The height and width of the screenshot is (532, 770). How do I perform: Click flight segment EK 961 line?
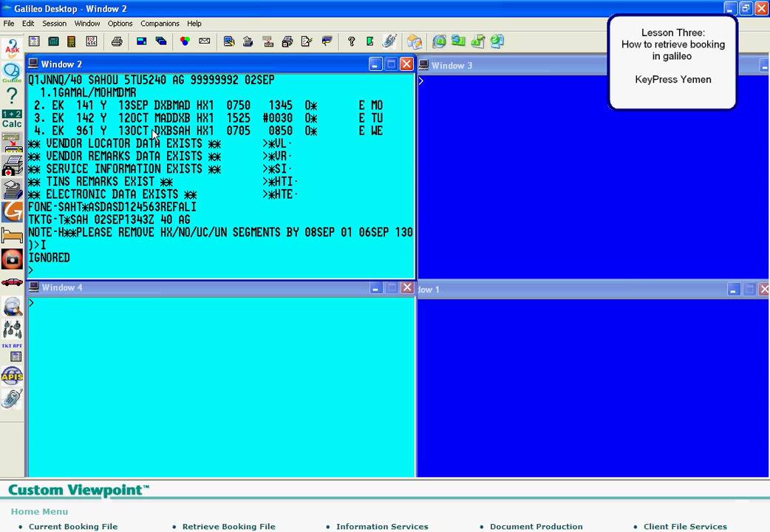point(208,131)
